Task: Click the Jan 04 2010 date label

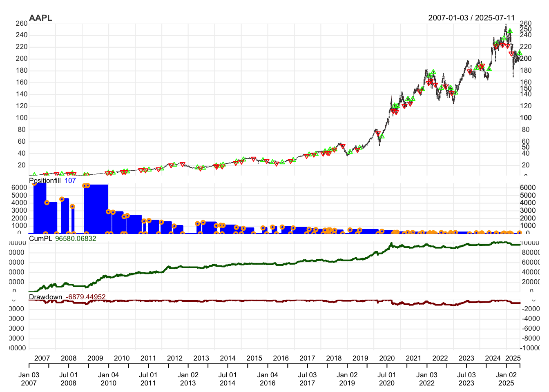Action: point(109,379)
